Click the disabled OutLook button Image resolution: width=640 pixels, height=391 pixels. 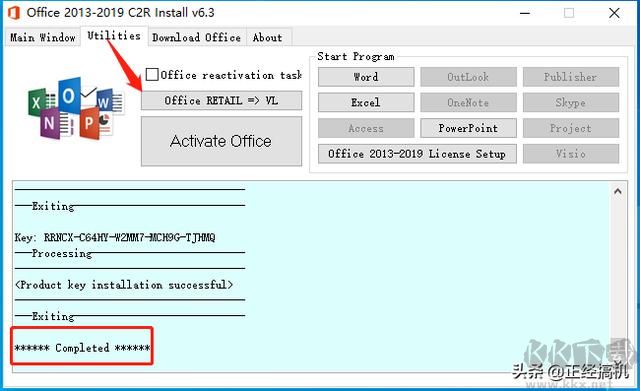coord(469,77)
